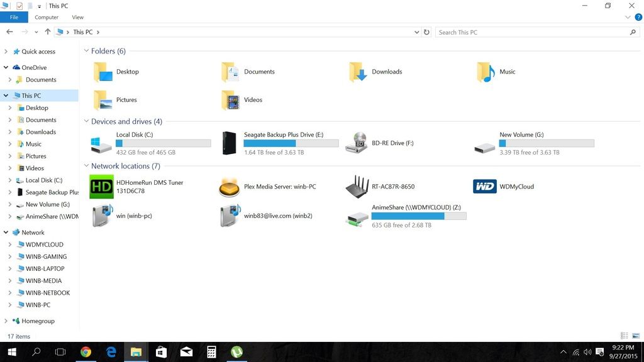
Task: Open the Mail app from the taskbar
Action: [x=186, y=352]
